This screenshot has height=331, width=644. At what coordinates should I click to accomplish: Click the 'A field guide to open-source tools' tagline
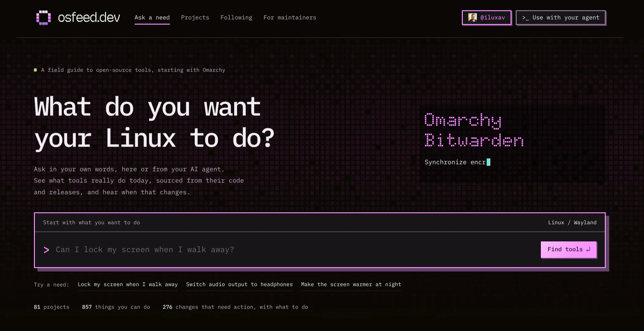pyautogui.click(x=133, y=70)
